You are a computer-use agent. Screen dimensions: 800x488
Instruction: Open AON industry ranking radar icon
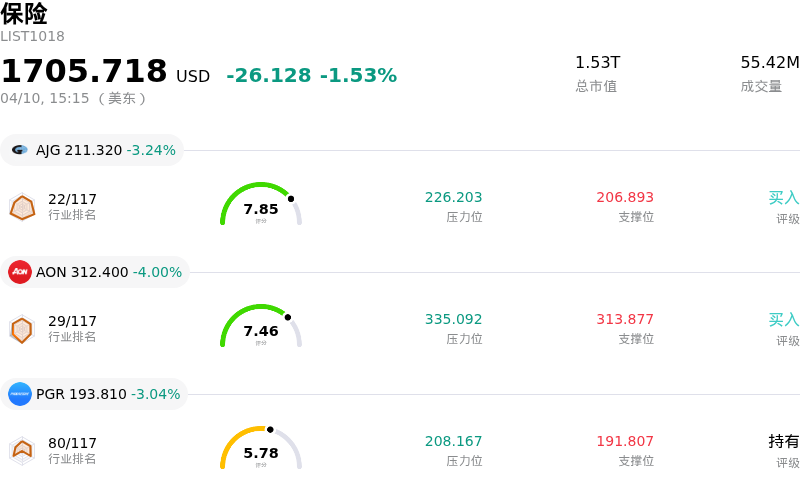[x=22, y=329]
